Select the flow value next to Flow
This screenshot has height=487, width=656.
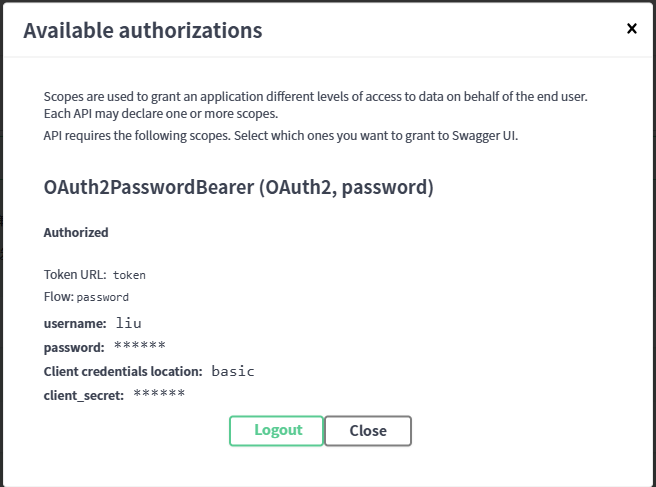click(103, 298)
